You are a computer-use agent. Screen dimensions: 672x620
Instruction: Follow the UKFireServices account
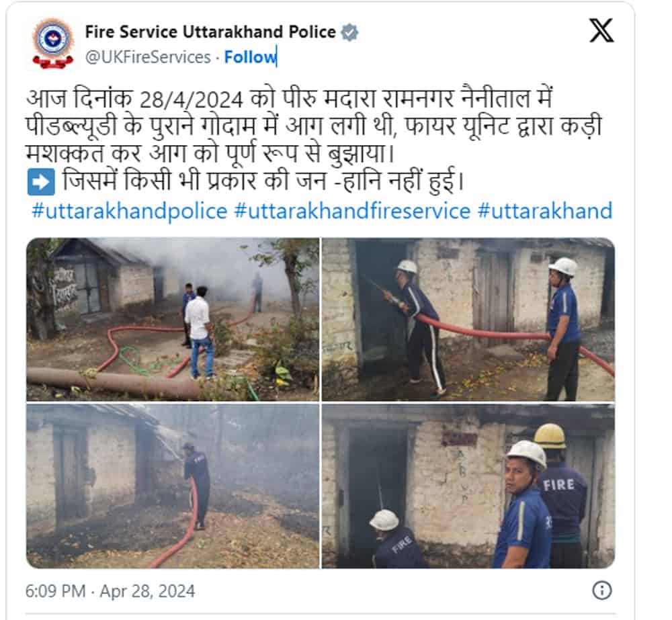point(250,57)
